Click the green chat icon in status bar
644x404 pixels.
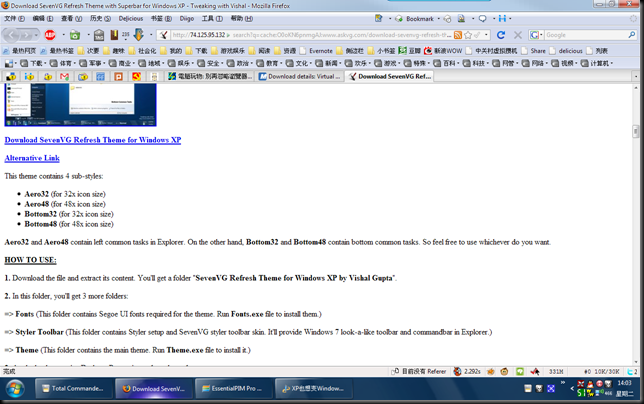coord(520,372)
